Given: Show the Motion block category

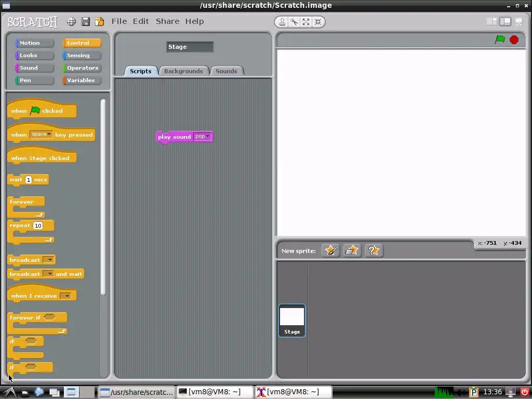Looking at the screenshot, I should [x=34, y=43].
